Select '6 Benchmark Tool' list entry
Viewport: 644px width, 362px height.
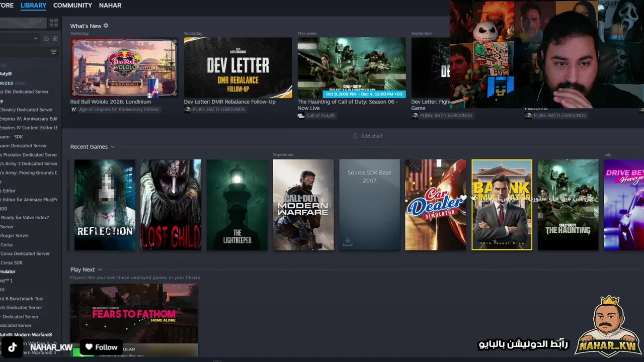tap(22, 299)
